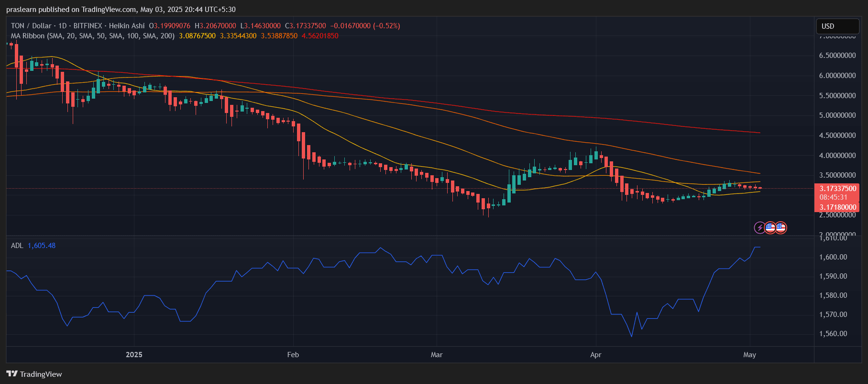The width and height of the screenshot is (868, 384).
Task: Click the red current price label 3.17337500
Action: pos(837,189)
